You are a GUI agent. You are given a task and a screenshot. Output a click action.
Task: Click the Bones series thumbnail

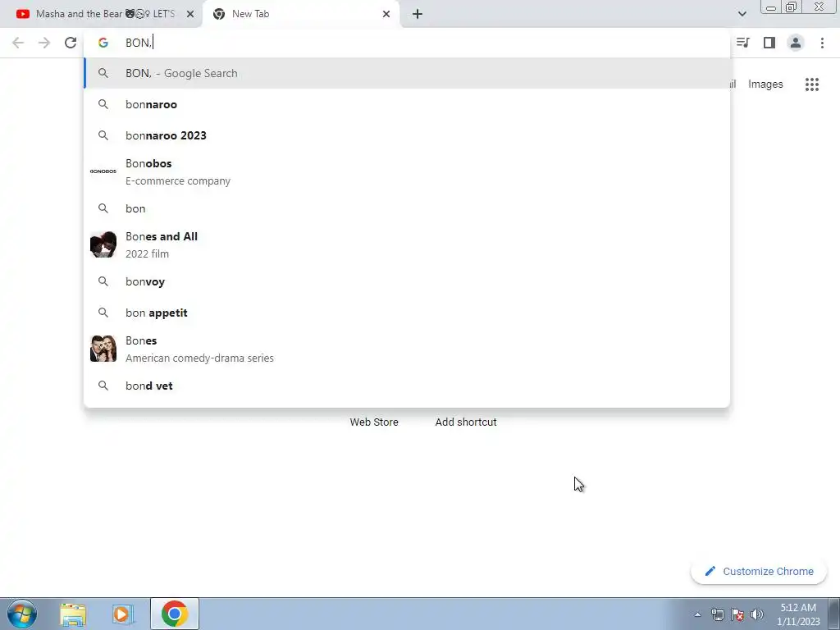click(x=103, y=349)
